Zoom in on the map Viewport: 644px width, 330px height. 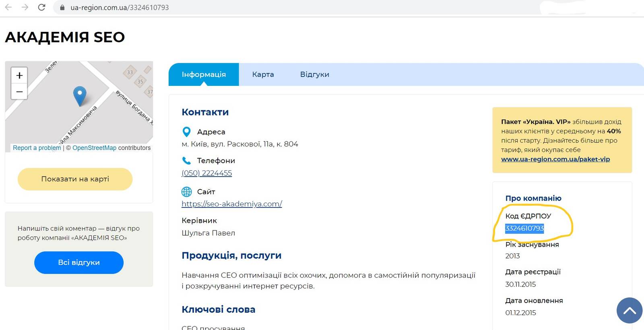19,75
